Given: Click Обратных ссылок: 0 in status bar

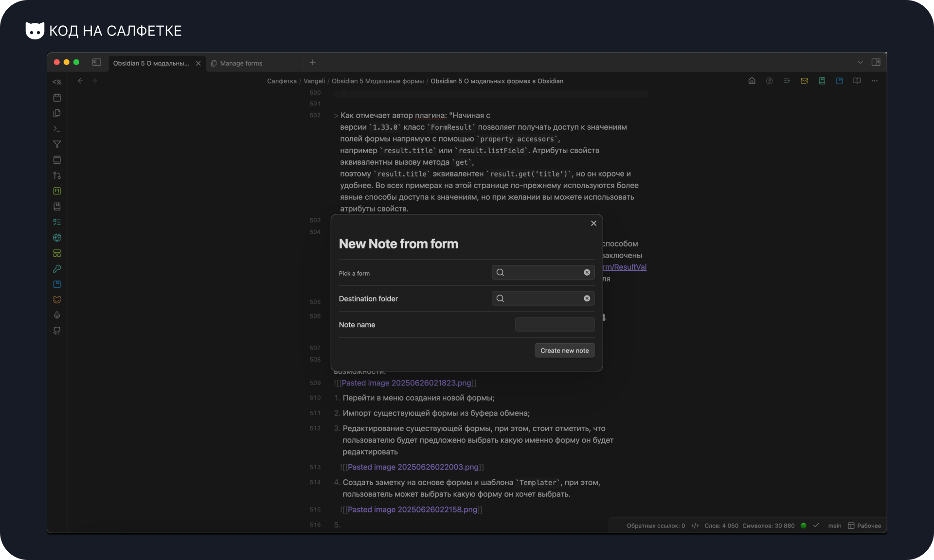Looking at the screenshot, I should [656, 526].
